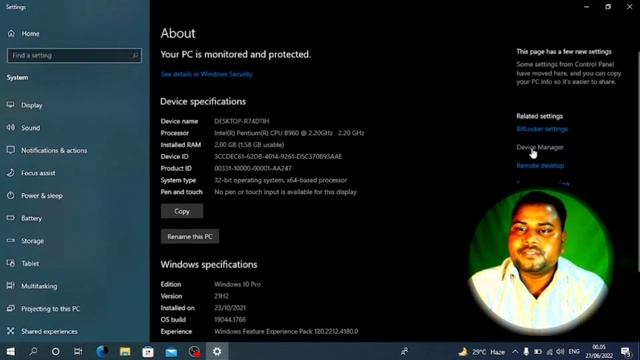Open Remote desktop link
Viewport: 640px width, 360px height.
(x=540, y=166)
